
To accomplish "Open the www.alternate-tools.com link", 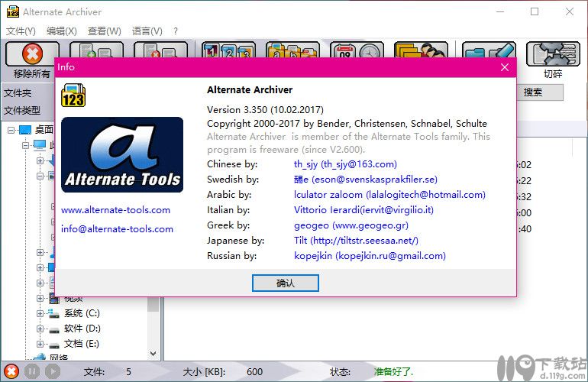I will [x=115, y=210].
